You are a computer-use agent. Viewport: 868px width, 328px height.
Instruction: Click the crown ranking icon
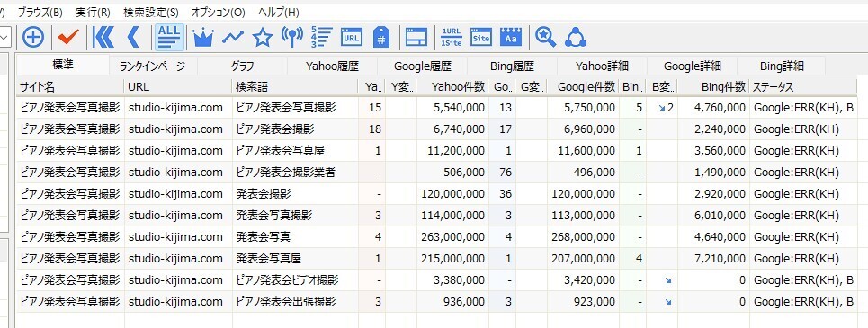pos(203,38)
